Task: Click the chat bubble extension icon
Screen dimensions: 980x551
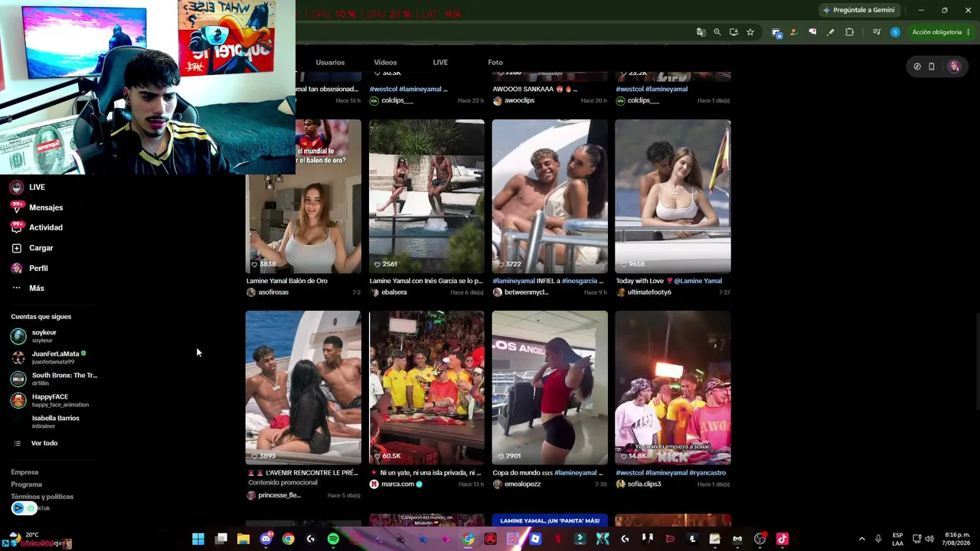Action: point(812,32)
